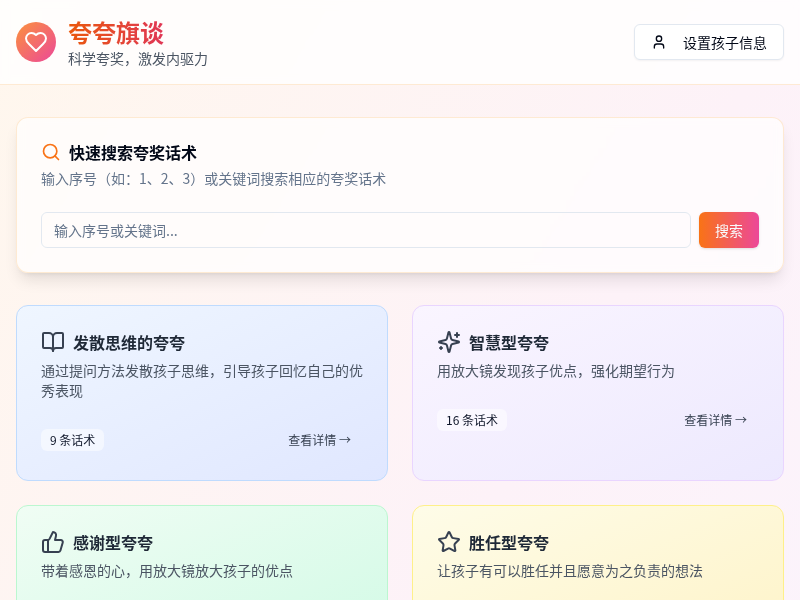Click the heart logo icon
This screenshot has height=600, width=800.
click(36, 42)
